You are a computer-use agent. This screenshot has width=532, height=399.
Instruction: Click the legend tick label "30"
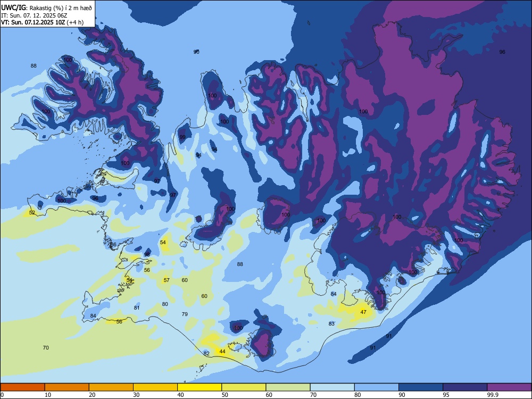click(x=136, y=395)
